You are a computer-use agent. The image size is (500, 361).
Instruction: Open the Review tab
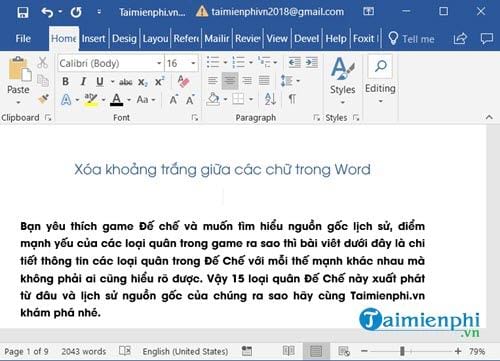point(248,39)
